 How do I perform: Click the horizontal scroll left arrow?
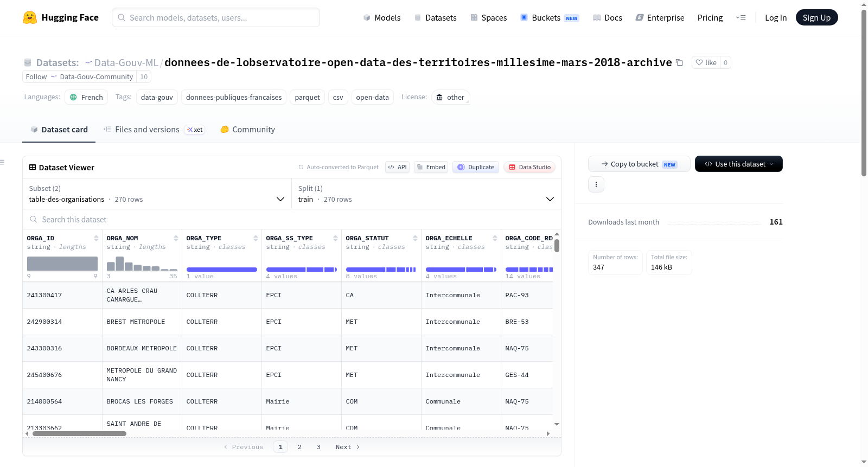tap(27, 433)
